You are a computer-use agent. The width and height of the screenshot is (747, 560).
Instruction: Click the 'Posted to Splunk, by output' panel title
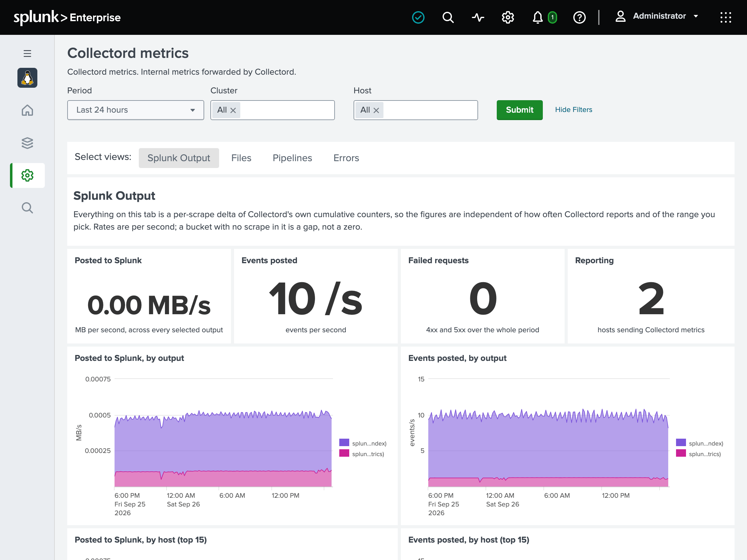129,358
